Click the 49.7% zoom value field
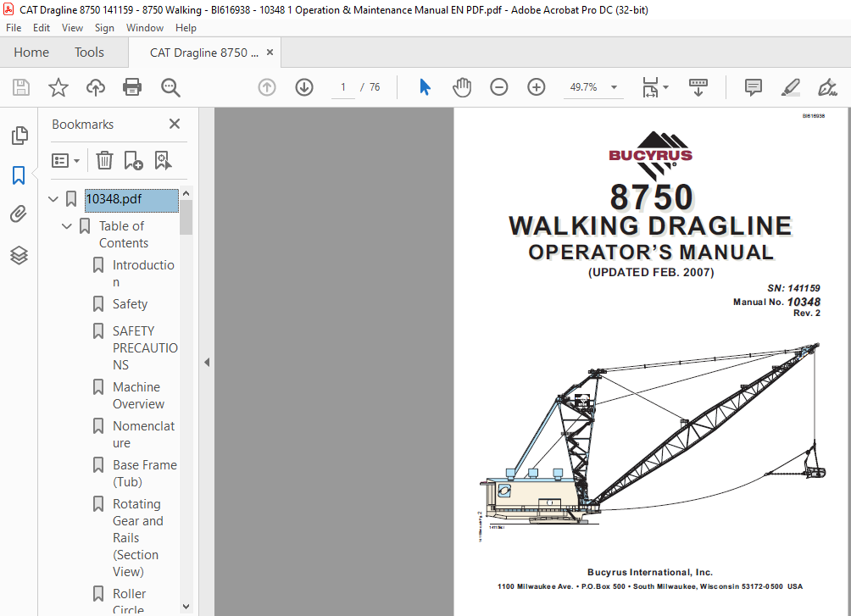Image resolution: width=851 pixels, height=616 pixels. point(583,86)
